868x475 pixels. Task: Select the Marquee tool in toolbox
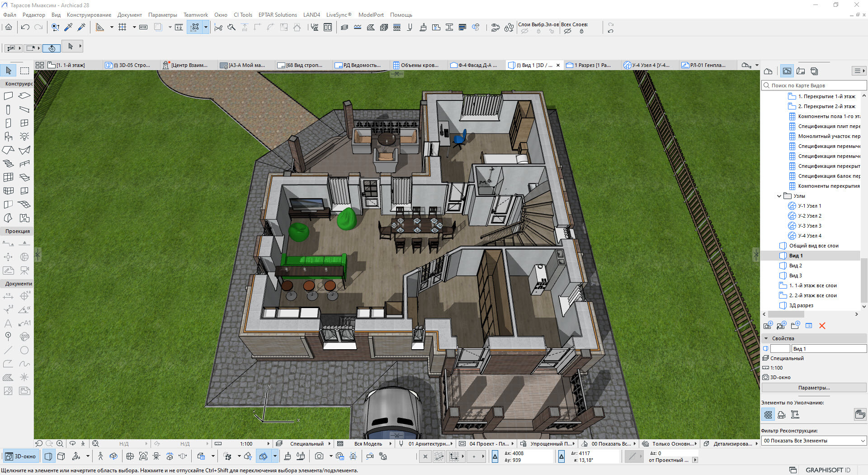tap(24, 71)
